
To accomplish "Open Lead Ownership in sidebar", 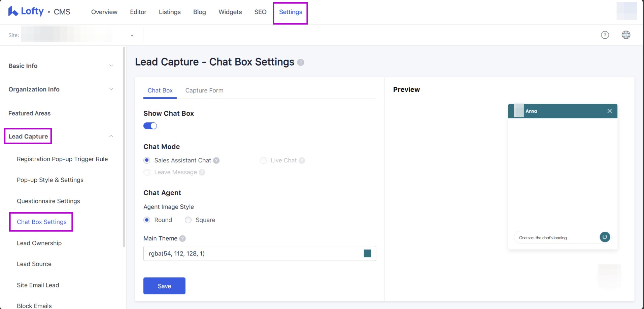I will (x=39, y=243).
